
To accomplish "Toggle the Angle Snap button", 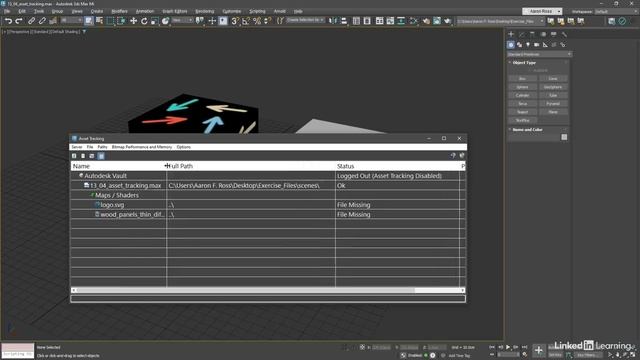I will pos(246,21).
